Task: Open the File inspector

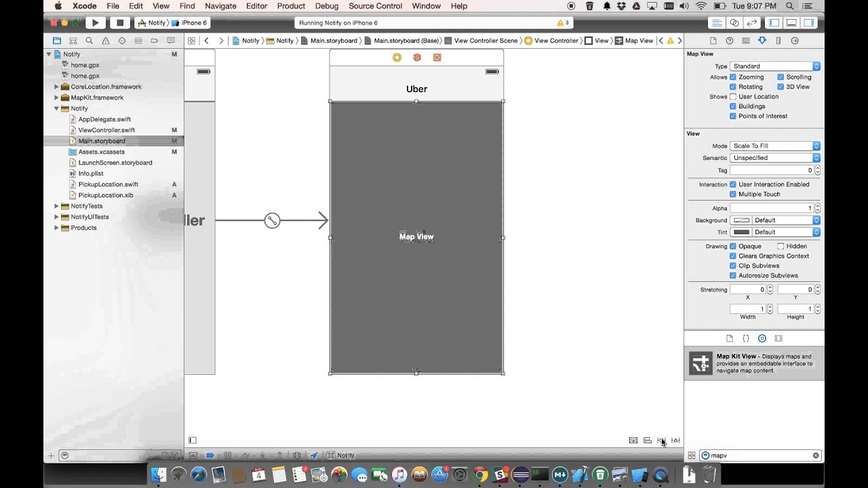Action: 713,41
